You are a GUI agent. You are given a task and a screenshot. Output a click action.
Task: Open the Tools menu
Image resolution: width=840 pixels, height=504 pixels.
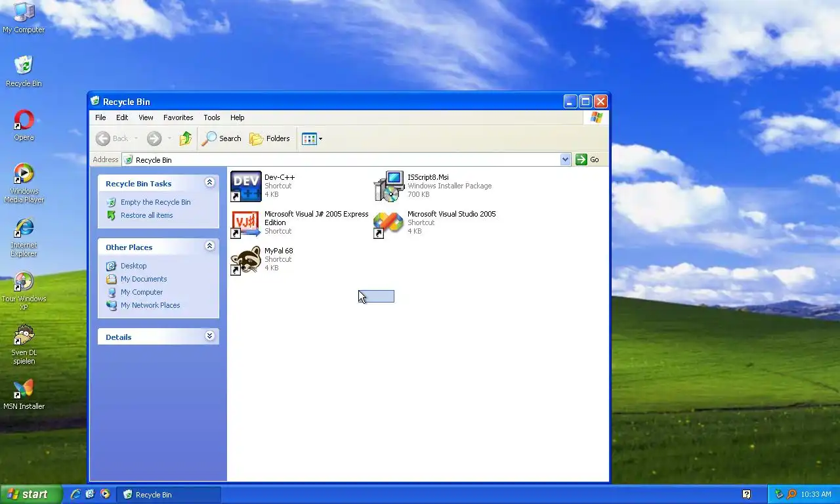coord(212,117)
